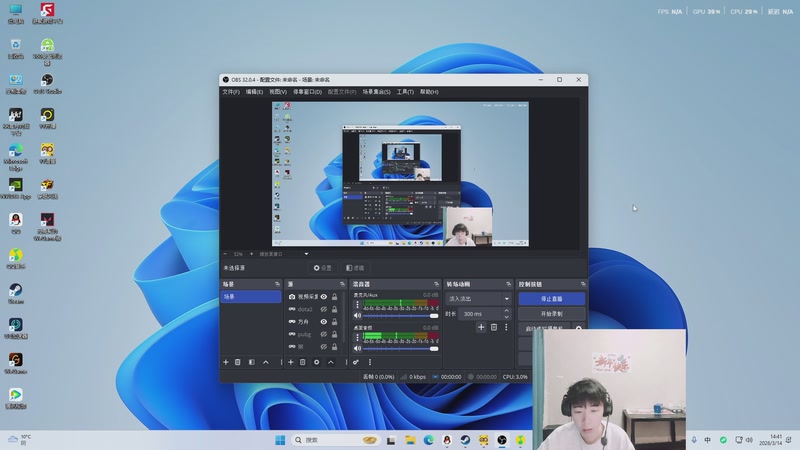Viewport: 800px width, 450px height.
Task: Add a new source with the plus icon
Action: [x=291, y=362]
